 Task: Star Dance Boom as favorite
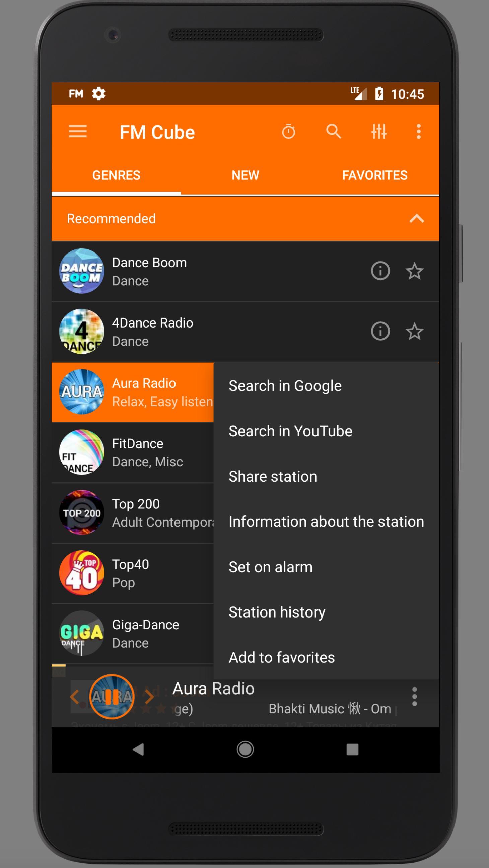pyautogui.click(x=414, y=271)
